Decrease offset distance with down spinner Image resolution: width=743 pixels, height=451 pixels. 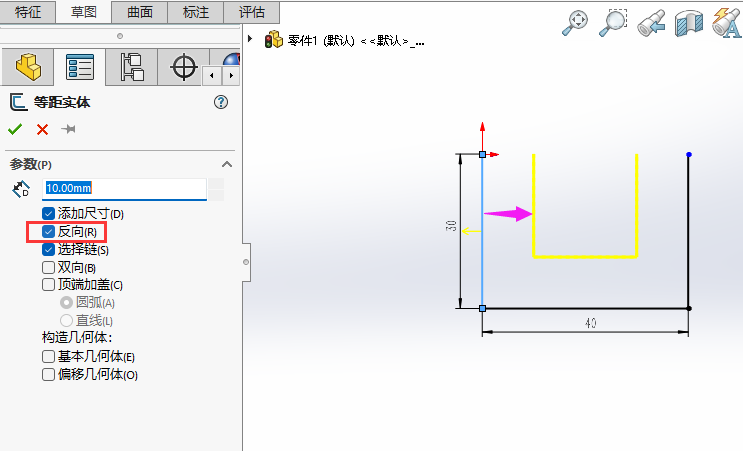216,195
